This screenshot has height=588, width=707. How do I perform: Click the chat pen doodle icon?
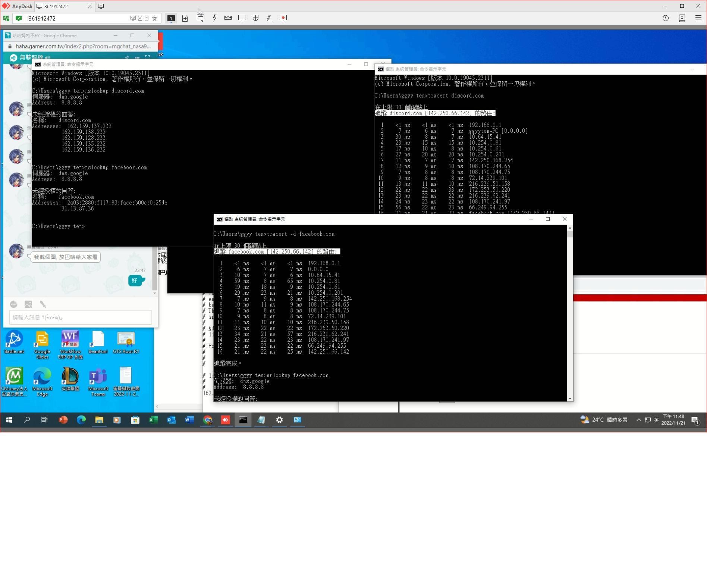(x=43, y=304)
